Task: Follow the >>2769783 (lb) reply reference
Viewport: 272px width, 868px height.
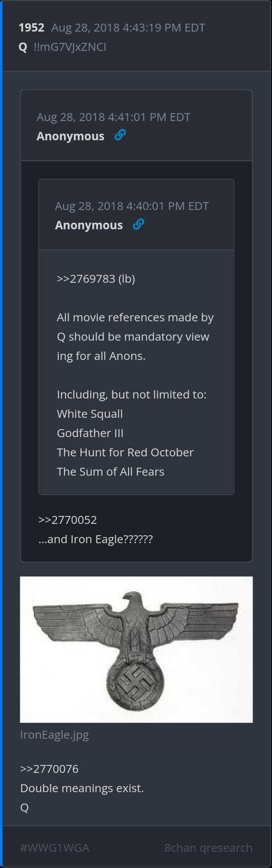Action: click(x=96, y=279)
